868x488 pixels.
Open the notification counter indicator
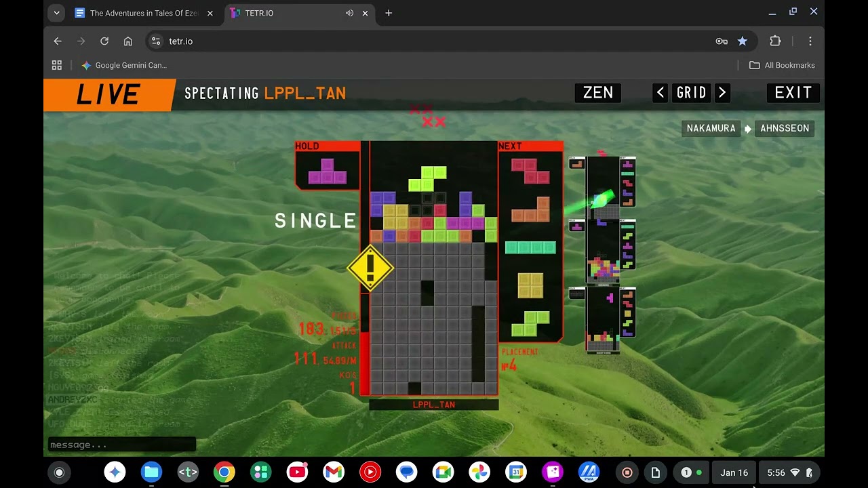click(691, 472)
